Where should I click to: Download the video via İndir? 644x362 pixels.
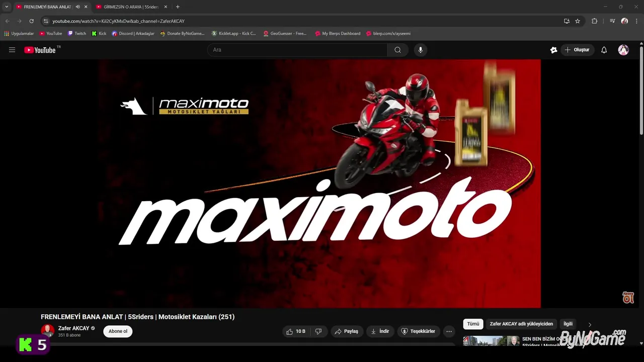tap(380, 331)
